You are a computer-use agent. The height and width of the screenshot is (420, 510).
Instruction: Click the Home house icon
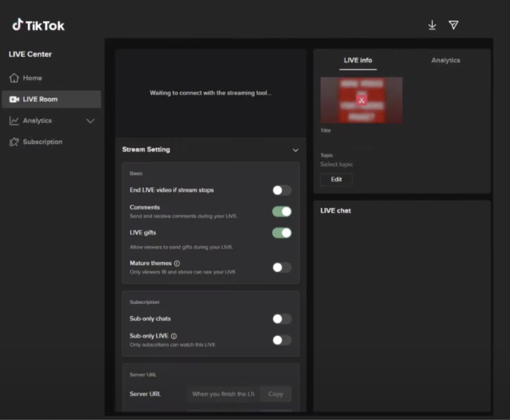pos(14,78)
